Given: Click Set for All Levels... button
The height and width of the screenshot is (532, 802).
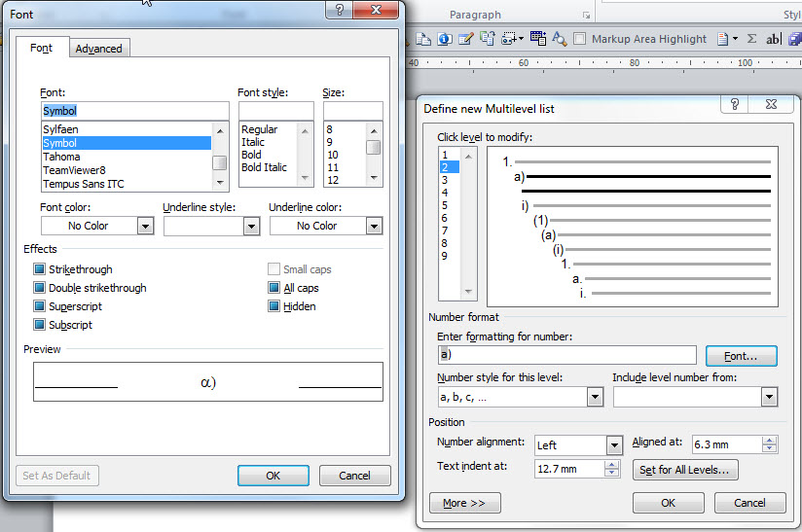Looking at the screenshot, I should (x=685, y=470).
